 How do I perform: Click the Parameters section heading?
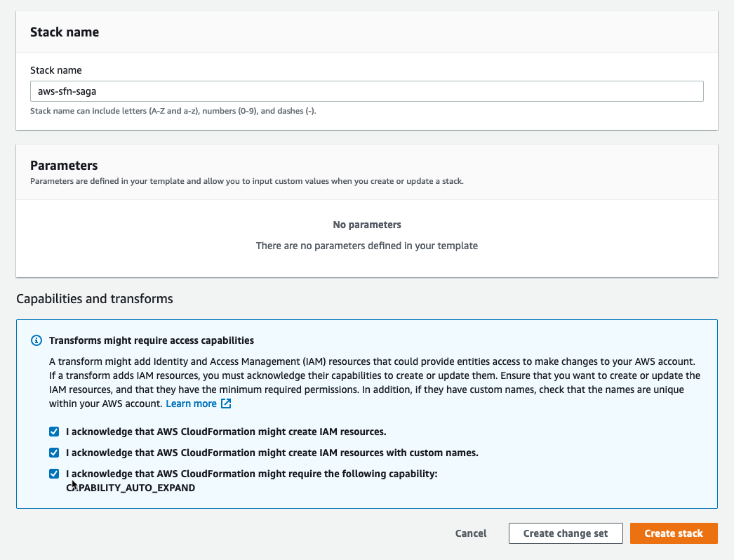click(x=64, y=166)
